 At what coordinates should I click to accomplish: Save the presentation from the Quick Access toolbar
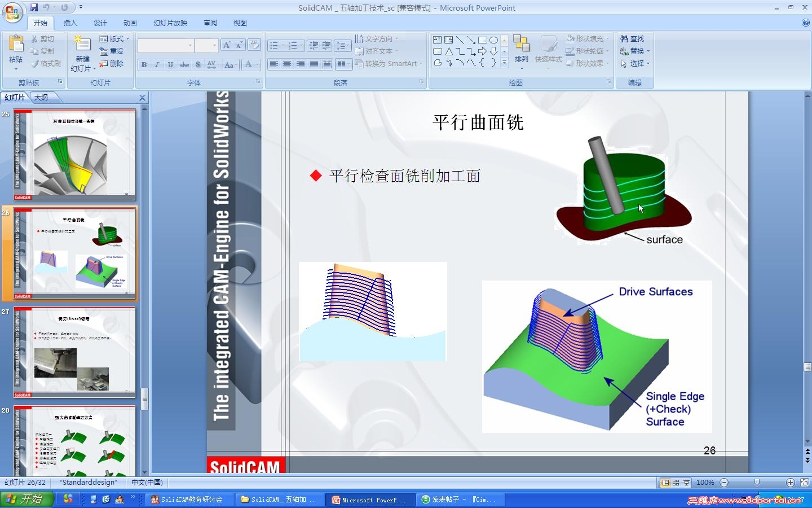point(34,7)
